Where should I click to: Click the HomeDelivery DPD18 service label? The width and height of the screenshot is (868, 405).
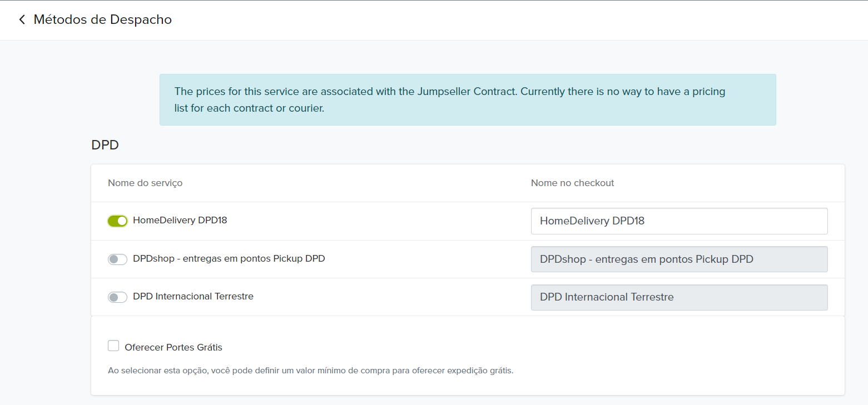[x=180, y=221]
